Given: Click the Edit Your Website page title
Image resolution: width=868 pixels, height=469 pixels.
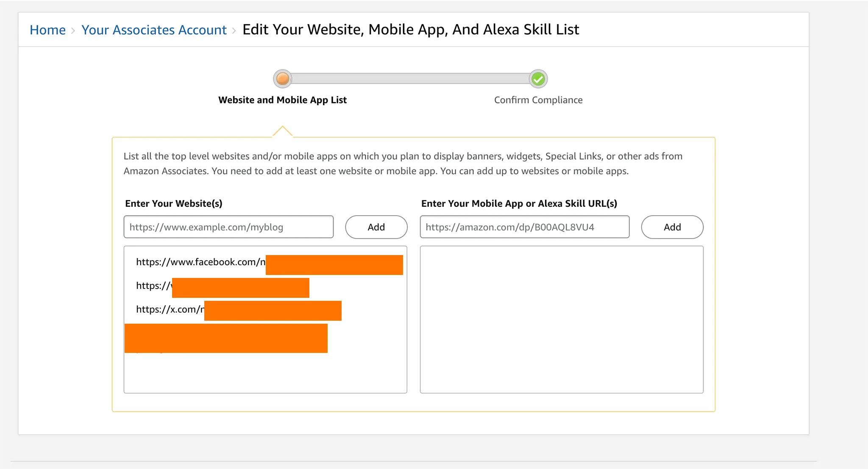Looking at the screenshot, I should tap(411, 30).
